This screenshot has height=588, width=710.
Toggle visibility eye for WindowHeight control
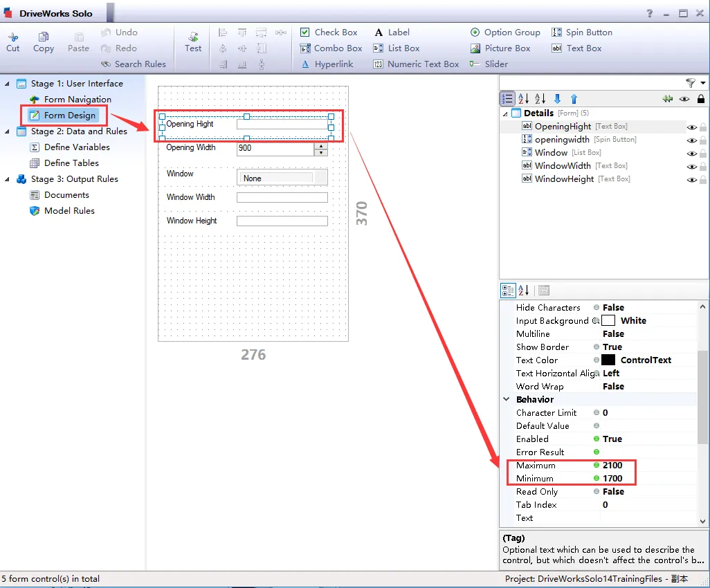[691, 180]
